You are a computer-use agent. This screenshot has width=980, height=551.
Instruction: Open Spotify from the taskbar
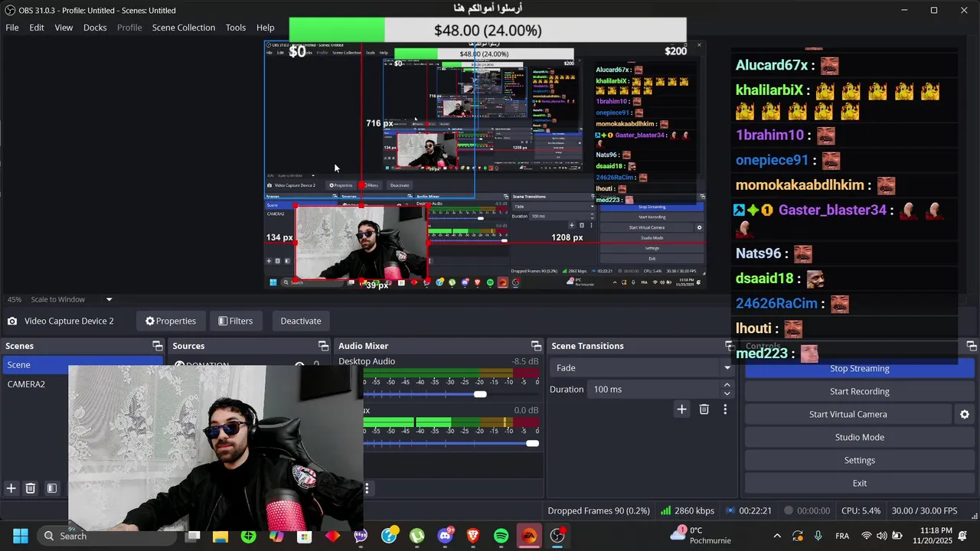click(501, 536)
